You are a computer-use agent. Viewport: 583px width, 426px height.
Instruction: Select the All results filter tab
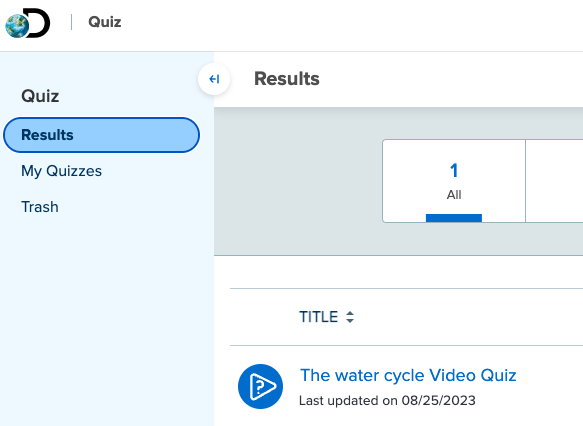pyautogui.click(x=454, y=181)
